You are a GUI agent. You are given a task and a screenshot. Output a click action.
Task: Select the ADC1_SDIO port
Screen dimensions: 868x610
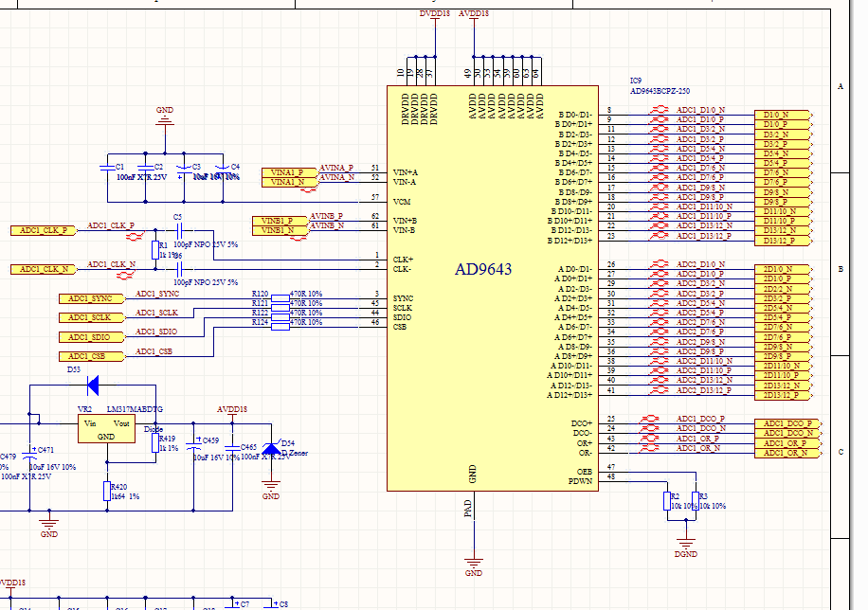click(91, 337)
